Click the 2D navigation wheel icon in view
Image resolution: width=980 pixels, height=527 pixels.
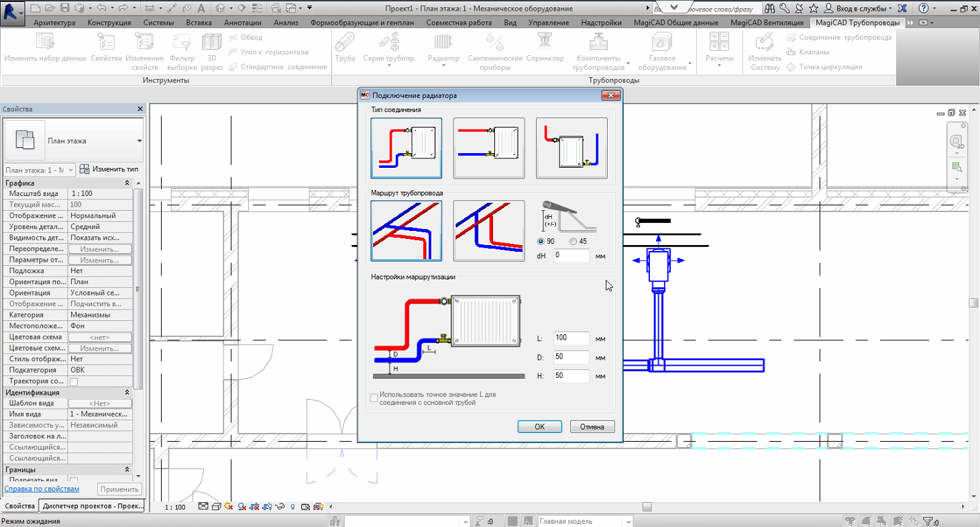point(957,142)
